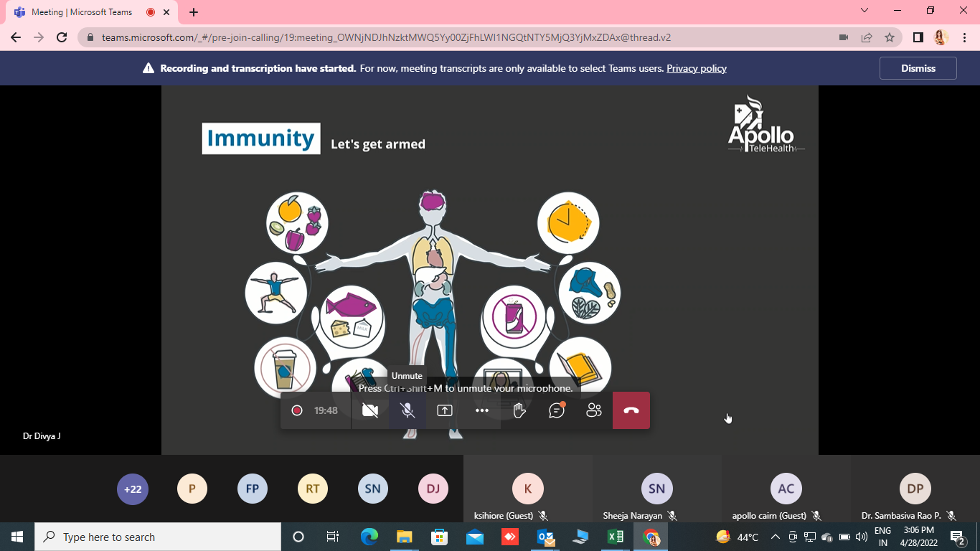Viewport: 980px width, 551px height.
Task: Open Excel from the Windows taskbar
Action: [x=615, y=537]
